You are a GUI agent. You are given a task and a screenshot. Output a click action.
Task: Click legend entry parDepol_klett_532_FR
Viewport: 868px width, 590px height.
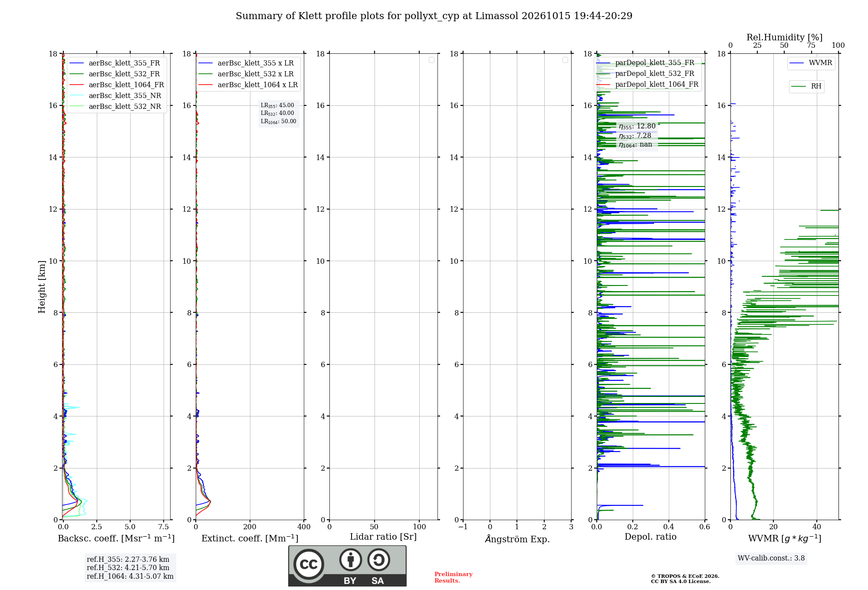point(646,73)
